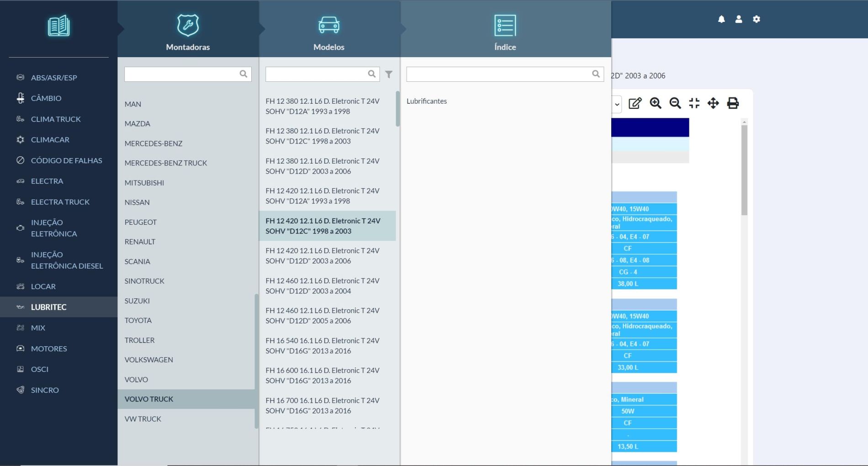The width and height of the screenshot is (868, 466).
Task: Open the settings gear icon
Action: (x=756, y=19)
